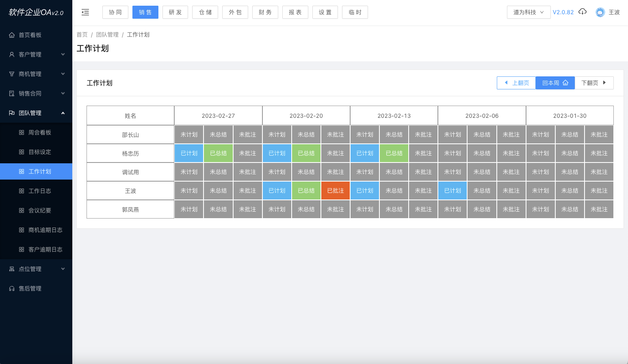Open 目标设定 in the sidebar
The image size is (628, 364).
click(x=36, y=152)
